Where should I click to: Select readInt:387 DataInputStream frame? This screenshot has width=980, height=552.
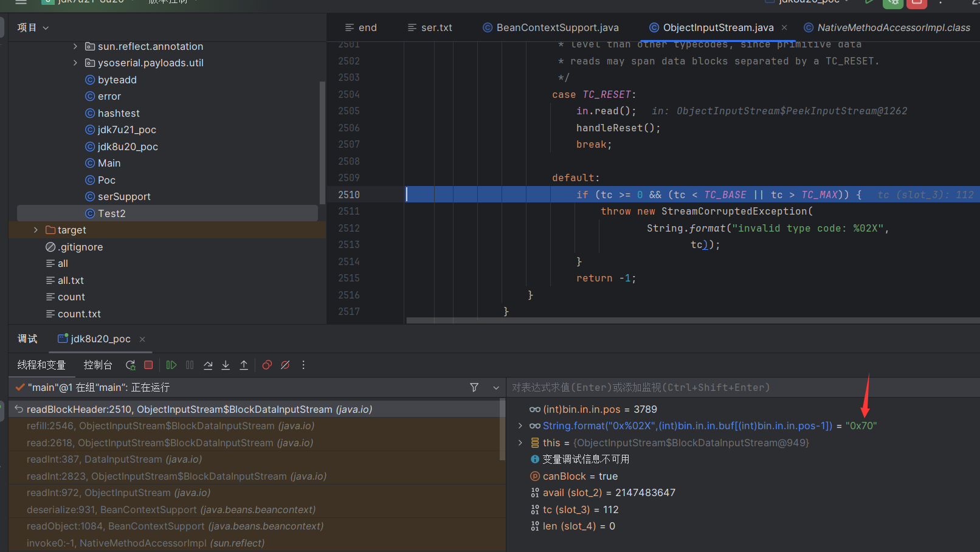(x=257, y=459)
